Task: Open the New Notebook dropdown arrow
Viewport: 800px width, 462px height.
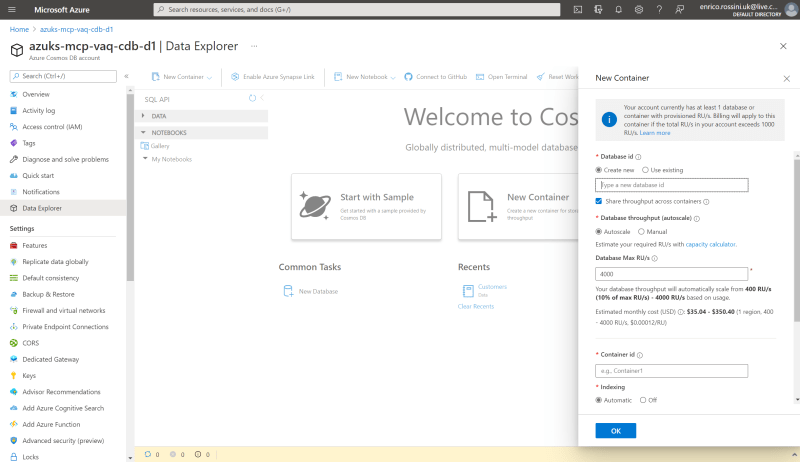Action: tap(393, 78)
